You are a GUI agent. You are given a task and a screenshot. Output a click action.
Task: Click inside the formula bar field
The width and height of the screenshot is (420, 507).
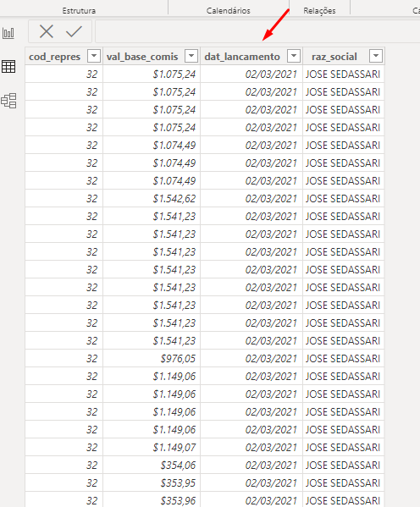257,31
